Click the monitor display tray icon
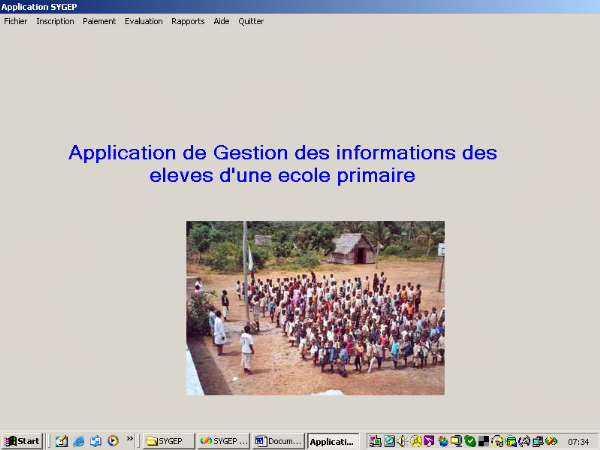Screen dimensions: 600x450 click(x=456, y=441)
